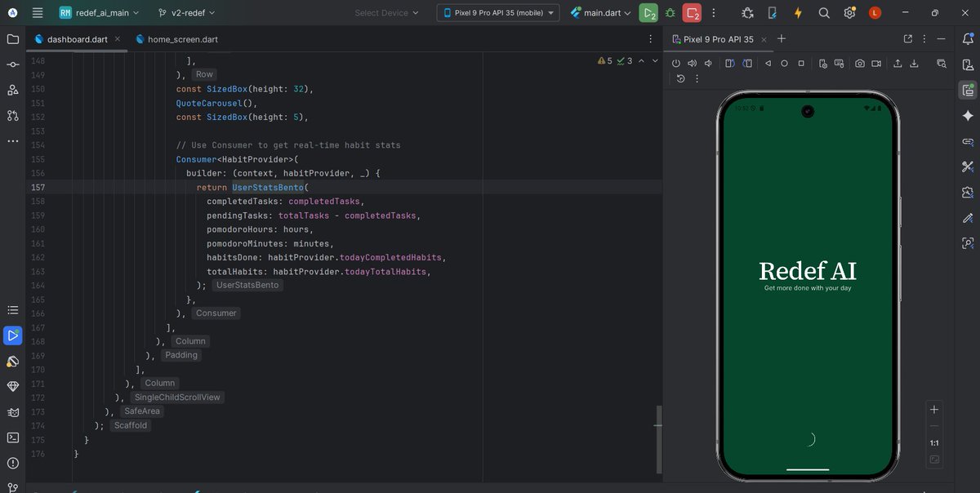Viewport: 980px width, 493px height.
Task: Open the Pixel 9 Pro API 35 device selector
Action: 498,13
